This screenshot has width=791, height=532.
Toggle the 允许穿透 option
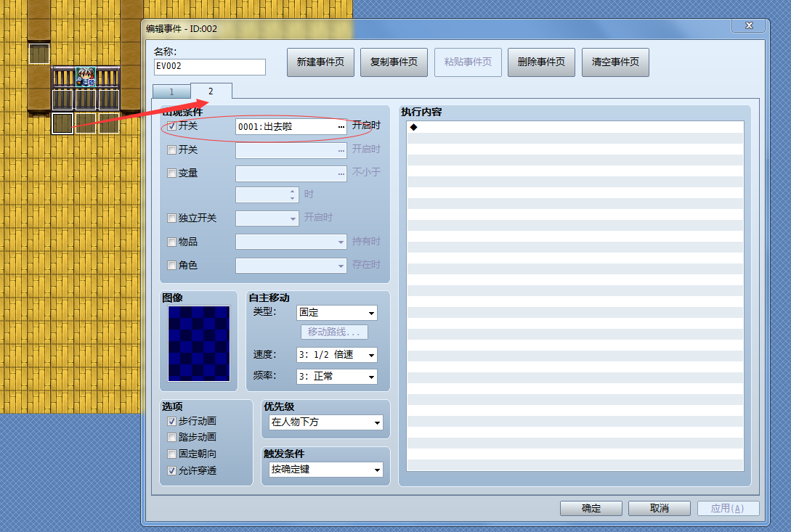(x=172, y=470)
